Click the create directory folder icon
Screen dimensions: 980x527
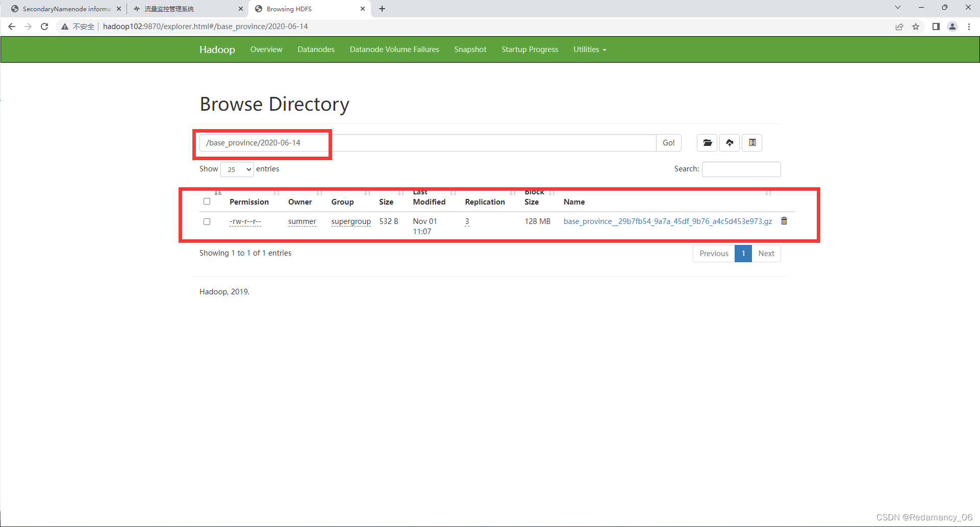point(707,143)
